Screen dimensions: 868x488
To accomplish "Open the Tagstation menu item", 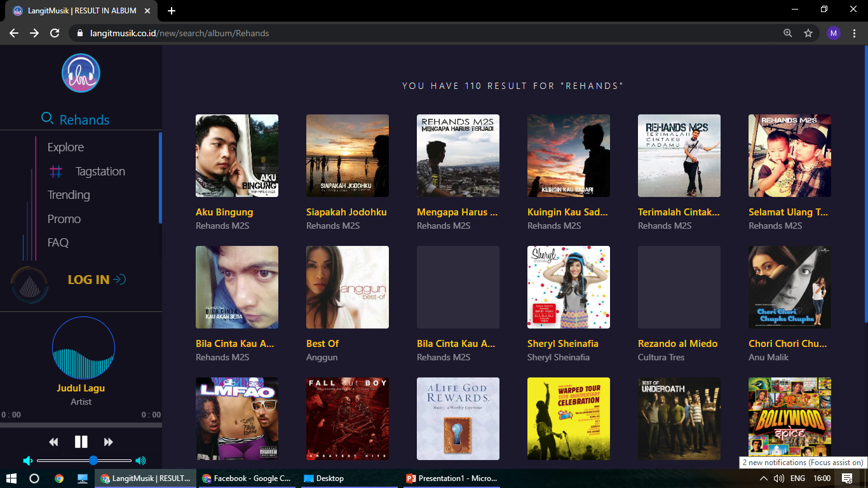I will point(100,171).
